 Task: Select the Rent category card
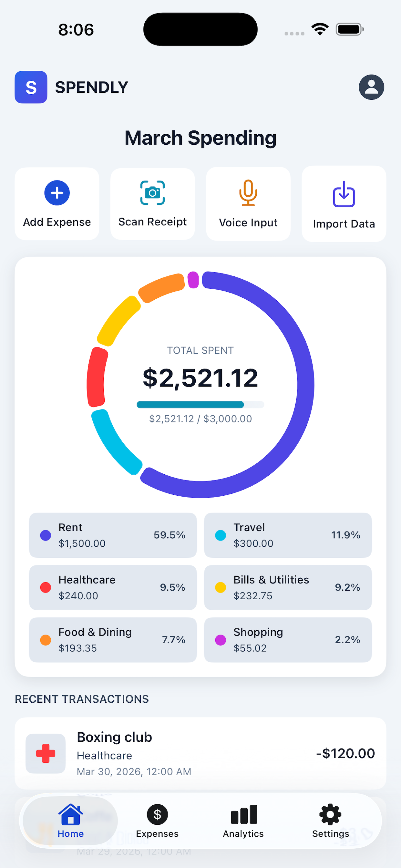pyautogui.click(x=113, y=535)
